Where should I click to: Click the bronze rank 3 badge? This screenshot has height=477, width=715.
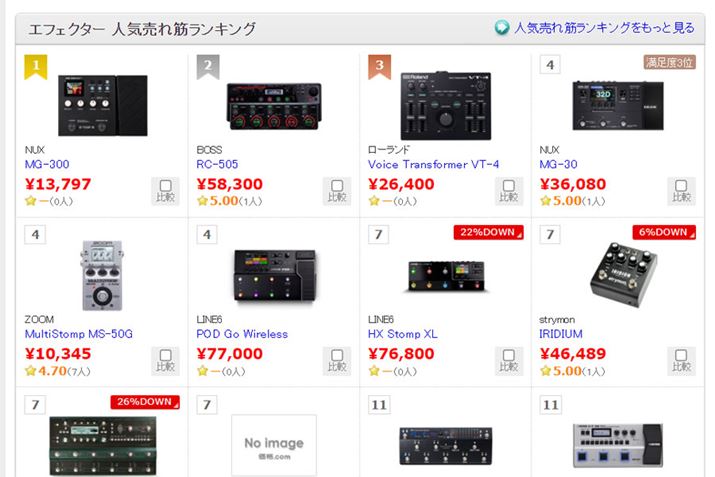(x=379, y=67)
